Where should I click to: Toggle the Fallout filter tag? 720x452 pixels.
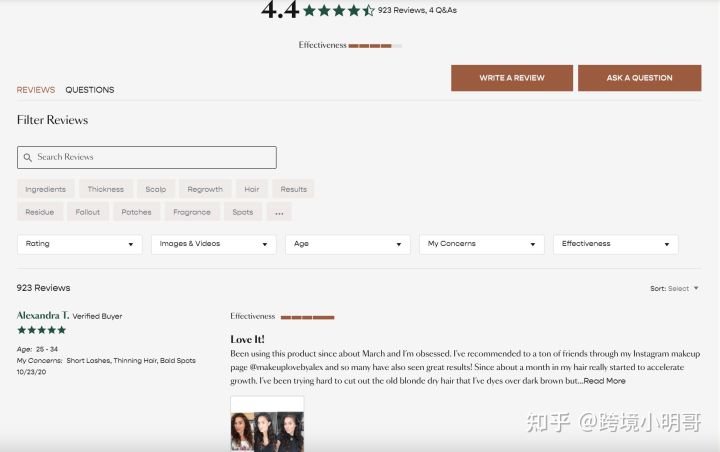88,212
